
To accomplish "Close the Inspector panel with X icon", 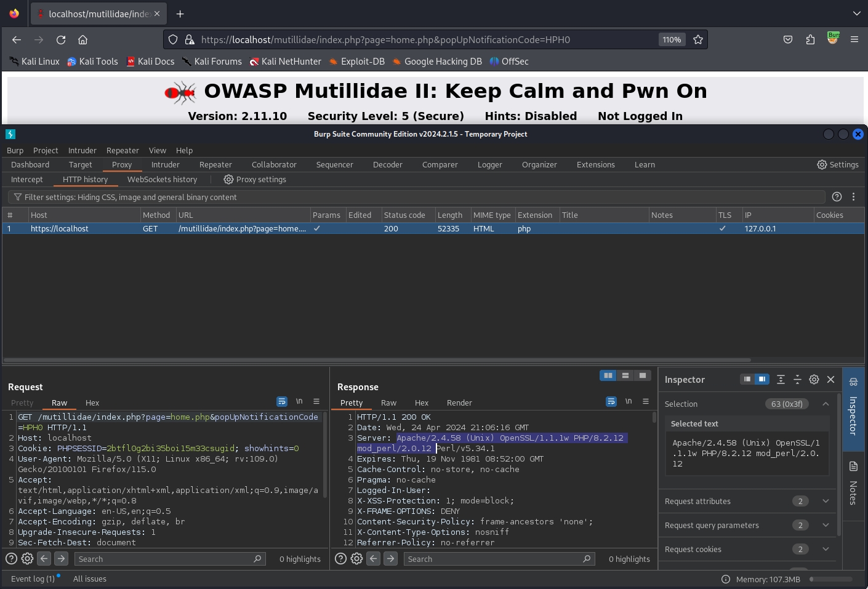I will click(x=830, y=380).
